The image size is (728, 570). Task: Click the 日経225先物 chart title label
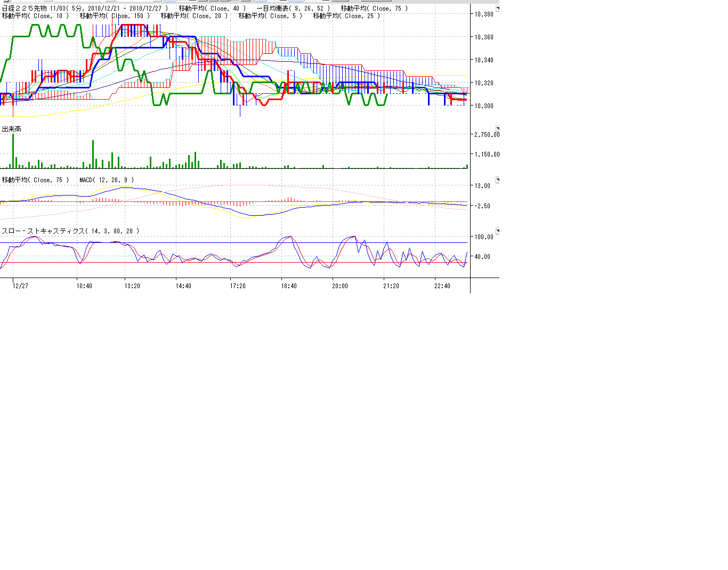[x=85, y=9]
